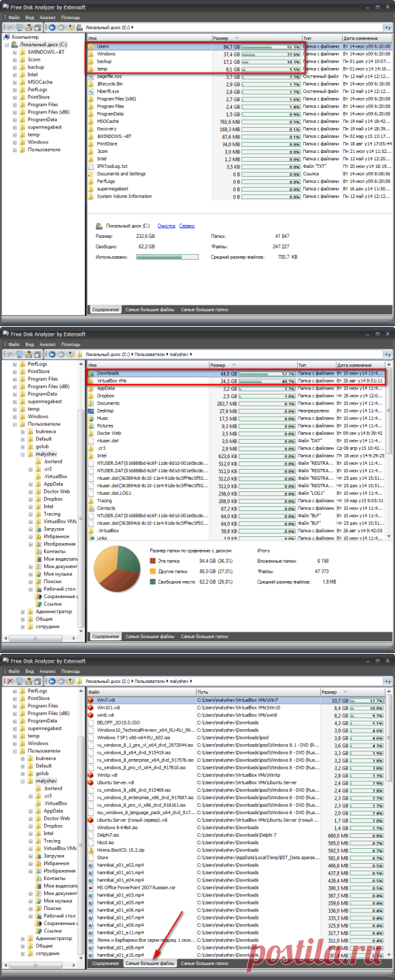Click pagefile.sys file icon in top list

pos(92,76)
